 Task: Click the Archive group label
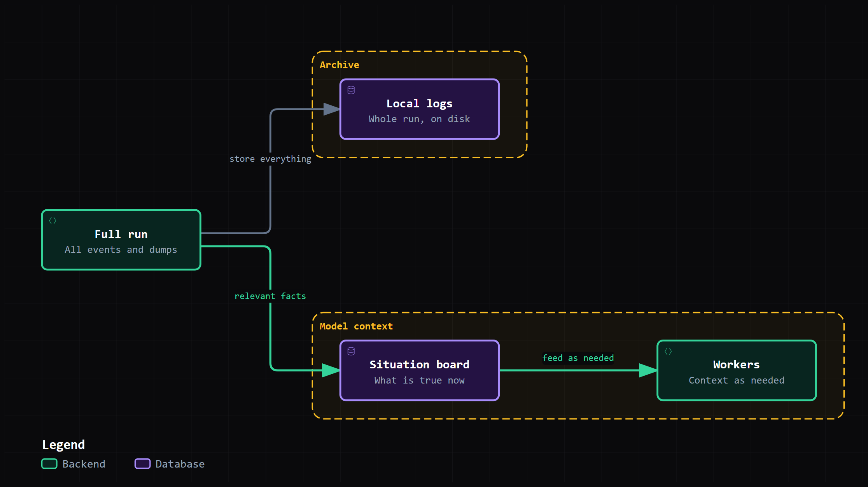[339, 65]
